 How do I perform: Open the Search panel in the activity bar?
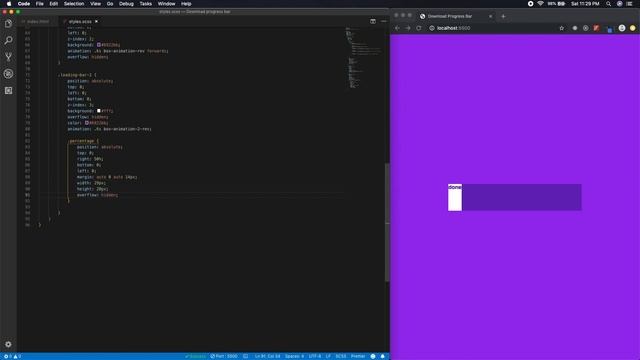click(8, 40)
